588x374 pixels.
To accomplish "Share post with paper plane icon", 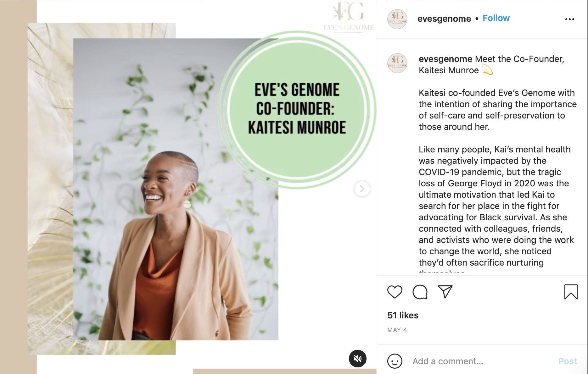I will click(445, 292).
